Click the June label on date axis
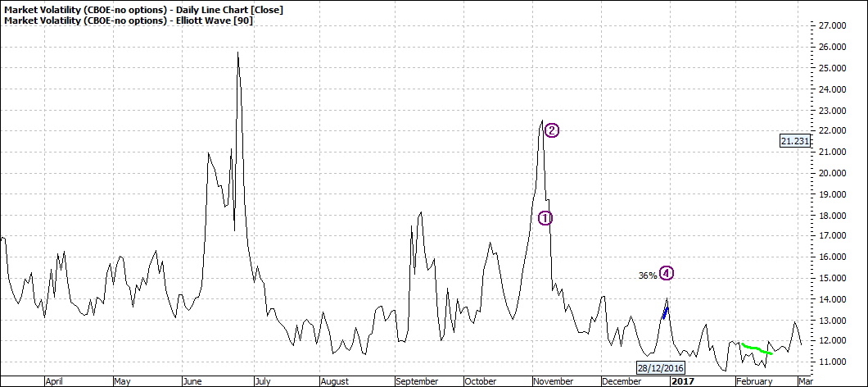868x387 pixels. click(x=192, y=381)
